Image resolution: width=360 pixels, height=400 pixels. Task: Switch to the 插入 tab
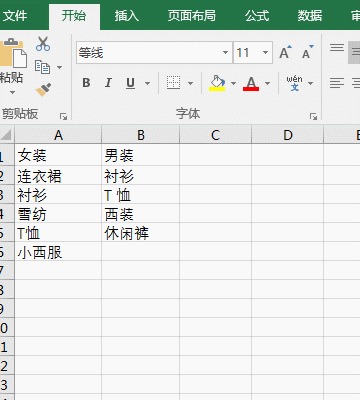click(x=126, y=16)
